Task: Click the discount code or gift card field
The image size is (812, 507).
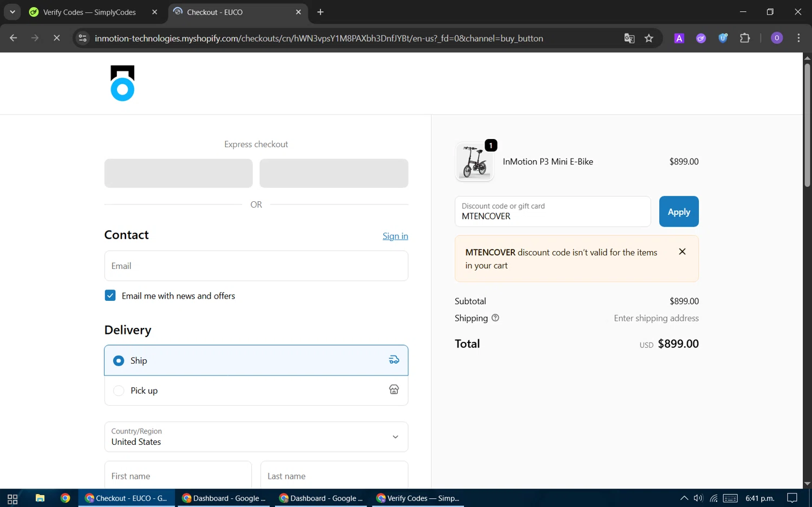Action: (553, 212)
